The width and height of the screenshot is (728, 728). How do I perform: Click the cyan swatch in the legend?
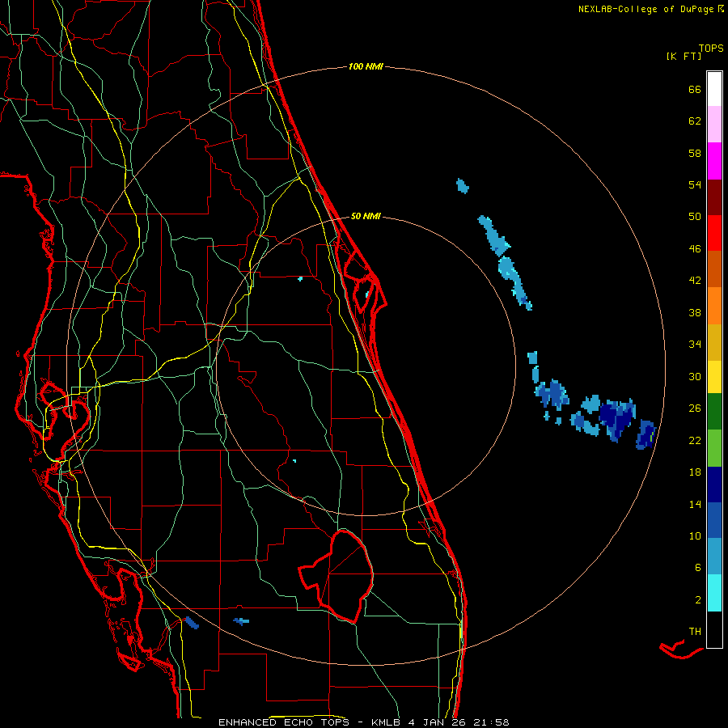[x=714, y=593]
